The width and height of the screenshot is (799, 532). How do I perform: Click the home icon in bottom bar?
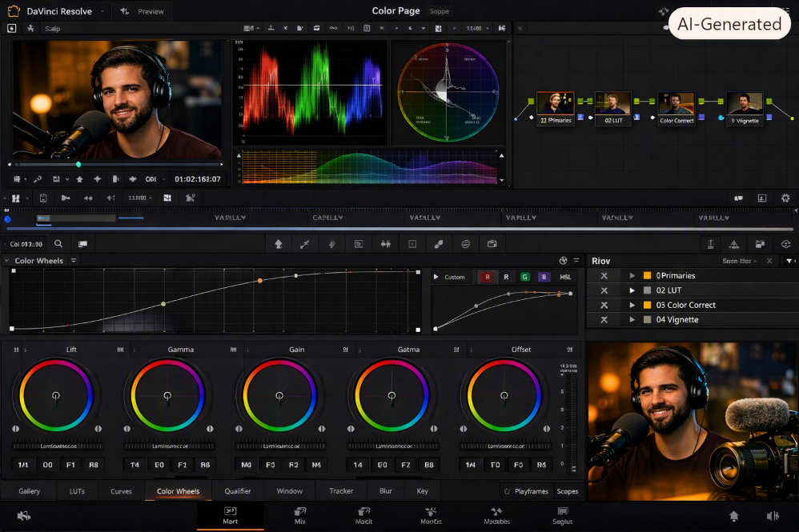click(x=734, y=516)
